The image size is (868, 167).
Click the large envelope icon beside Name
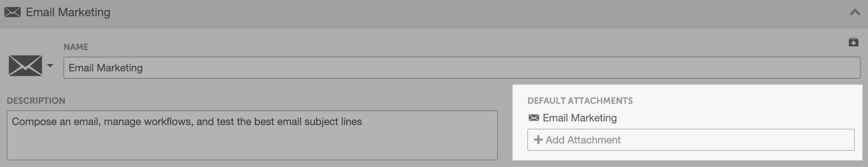(x=25, y=66)
